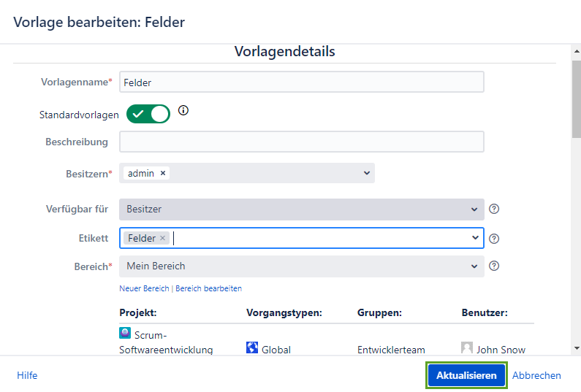Open the Hilfe link
Viewport: 581px width, 392px height.
27,375
